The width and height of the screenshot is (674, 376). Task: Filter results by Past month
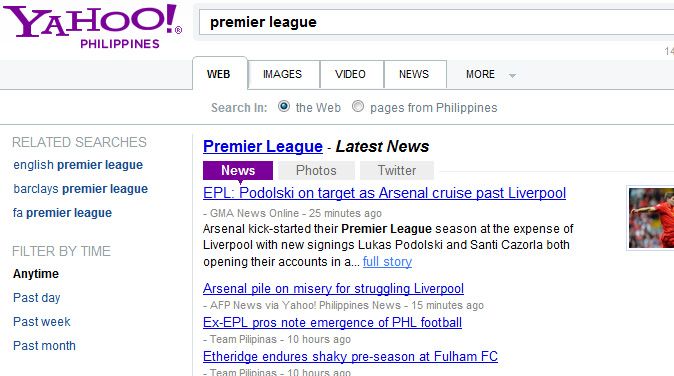pyautogui.click(x=44, y=346)
